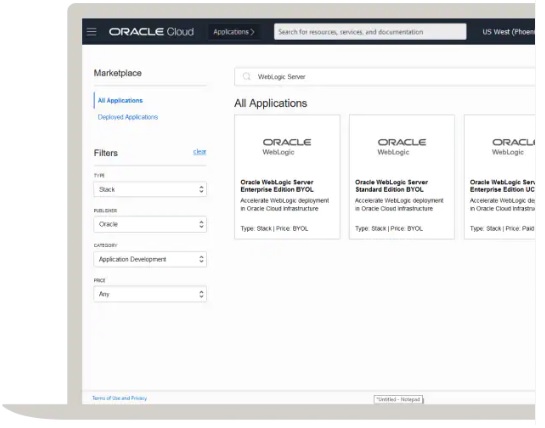Click the WebLogic Server marketplace search box
The height and width of the screenshot is (428, 545).
click(x=385, y=77)
